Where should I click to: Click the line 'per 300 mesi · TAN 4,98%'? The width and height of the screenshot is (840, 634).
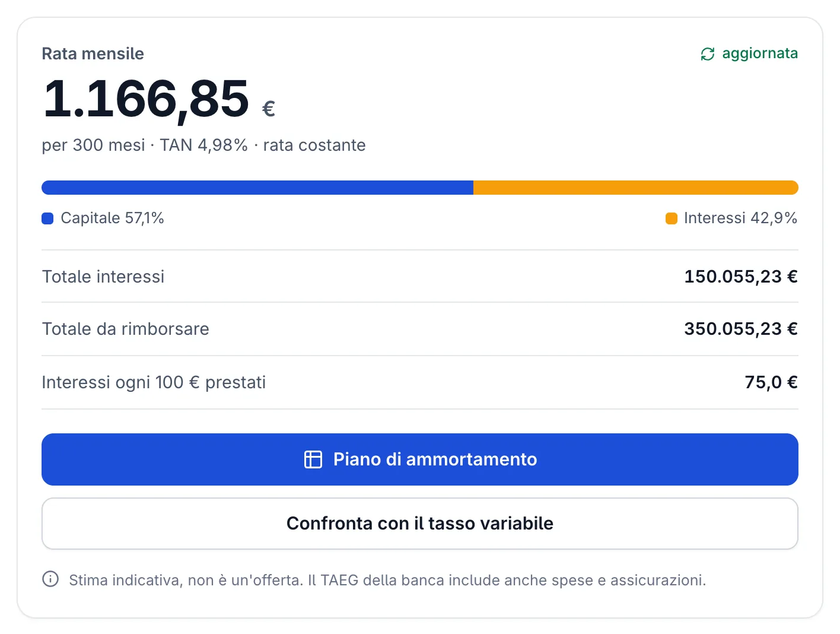(145, 145)
